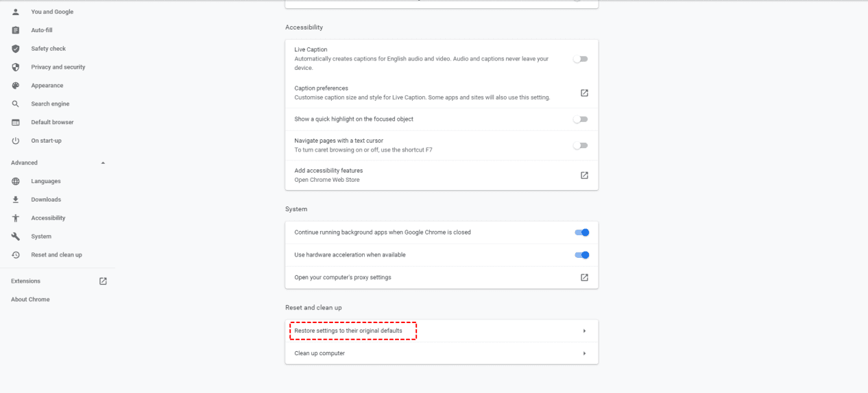Click the Safety check shield icon
The height and width of the screenshot is (393, 868).
click(16, 49)
